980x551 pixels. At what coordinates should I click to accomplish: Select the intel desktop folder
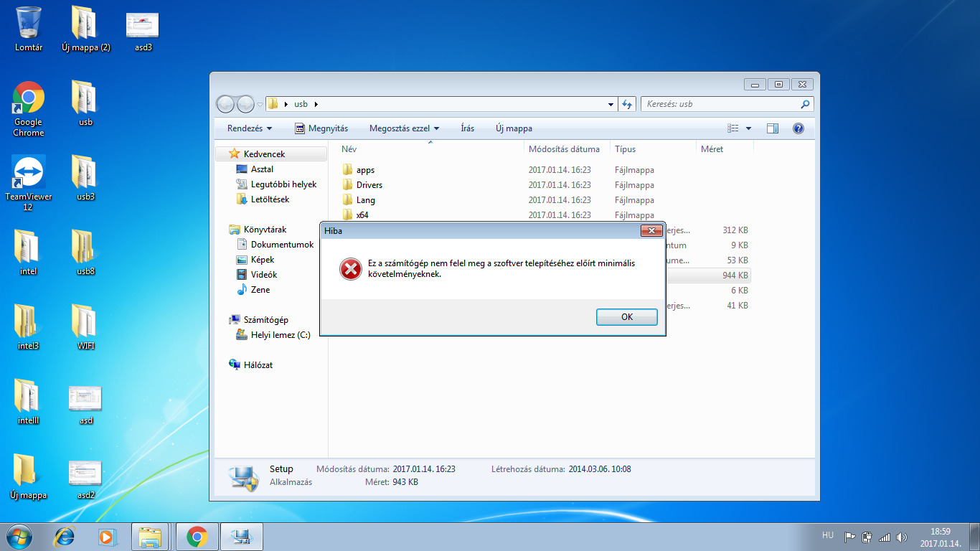(x=29, y=253)
